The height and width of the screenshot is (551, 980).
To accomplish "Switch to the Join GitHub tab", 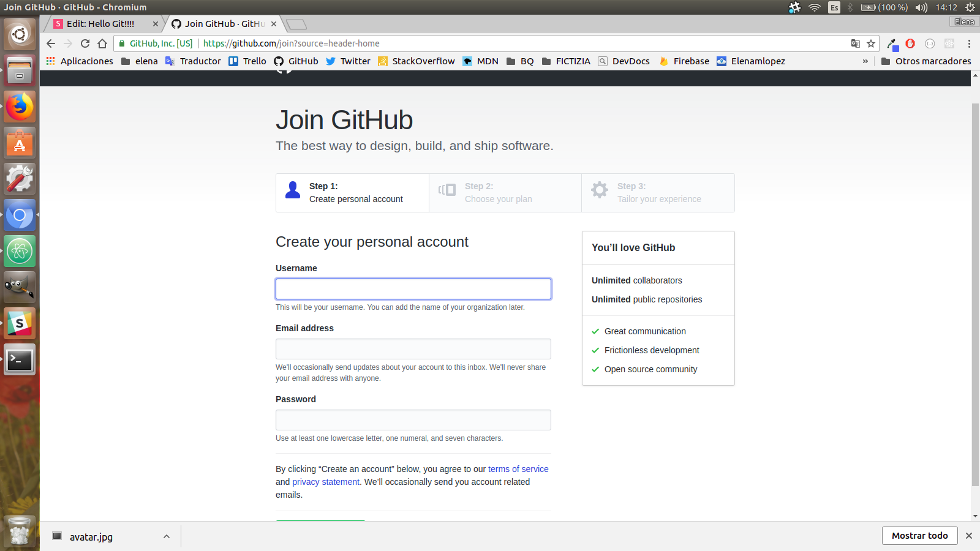I will 225,24.
